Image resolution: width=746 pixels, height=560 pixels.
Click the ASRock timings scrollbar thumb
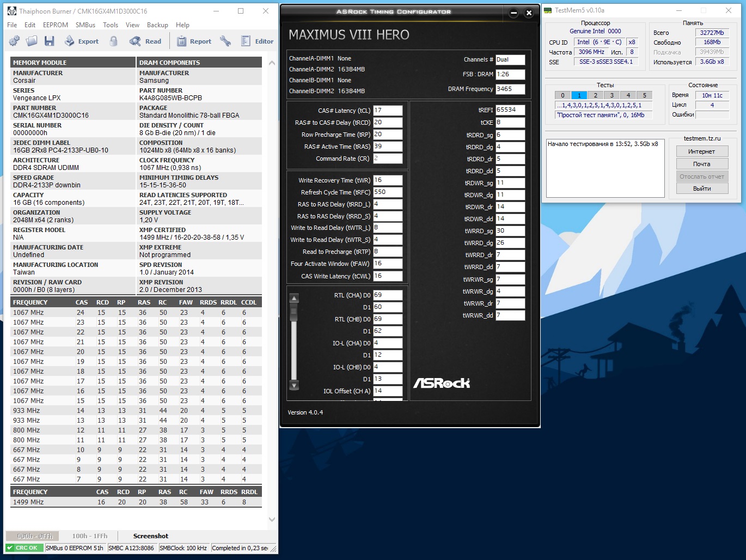coord(294,313)
